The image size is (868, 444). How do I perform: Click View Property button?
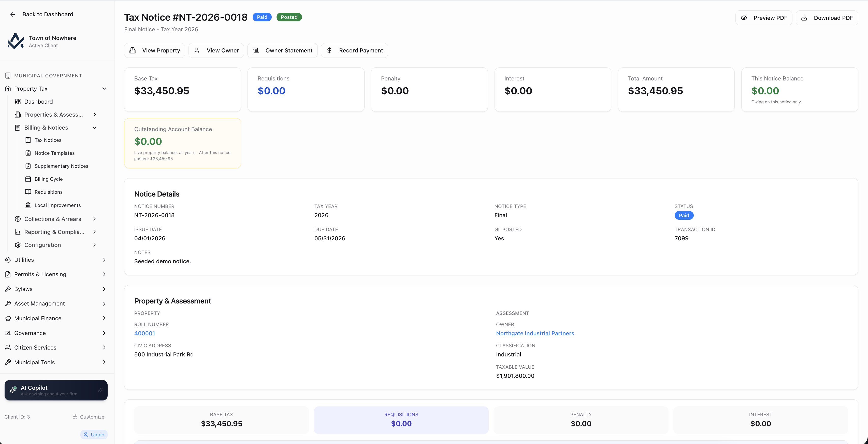point(155,50)
